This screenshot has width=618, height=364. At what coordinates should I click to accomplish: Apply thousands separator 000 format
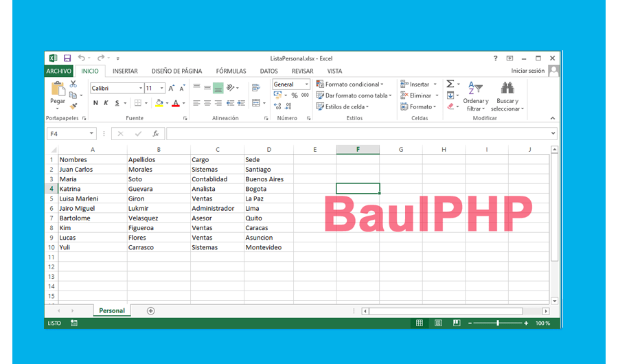coord(305,95)
